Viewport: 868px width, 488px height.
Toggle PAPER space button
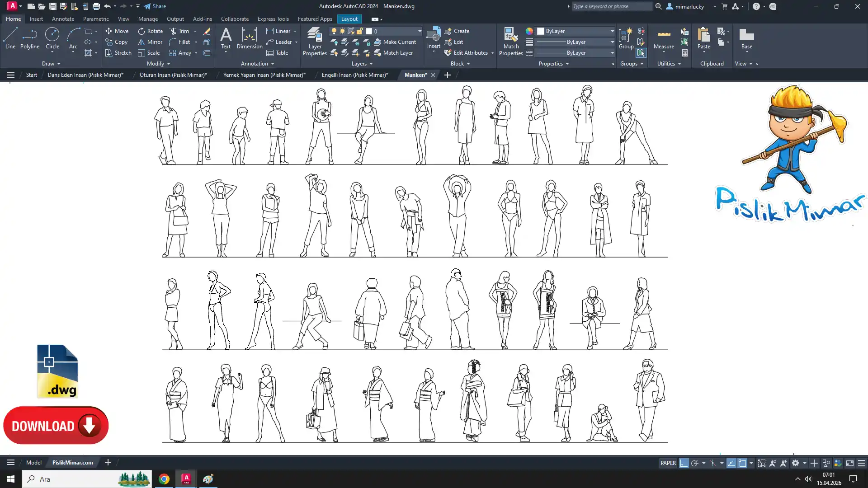[668, 463]
